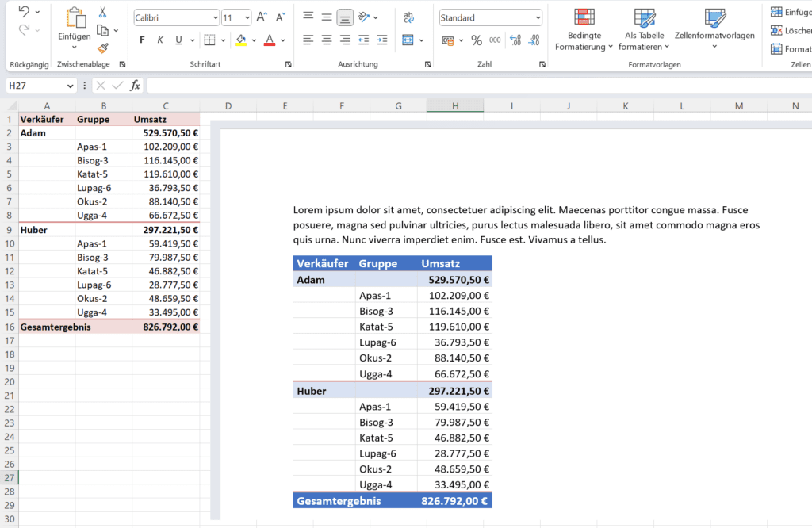Open the Standard number format dropdown
Image resolution: width=812 pixels, height=528 pixels.
click(538, 17)
